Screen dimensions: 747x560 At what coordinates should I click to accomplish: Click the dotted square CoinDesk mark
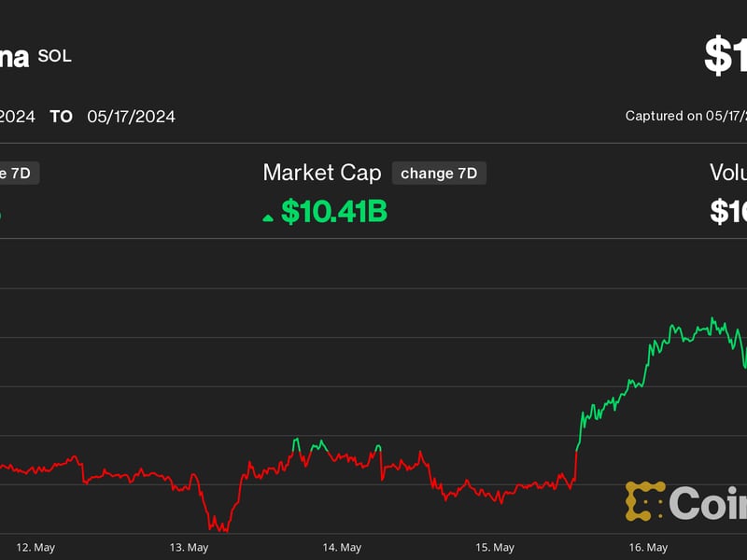coord(645,500)
